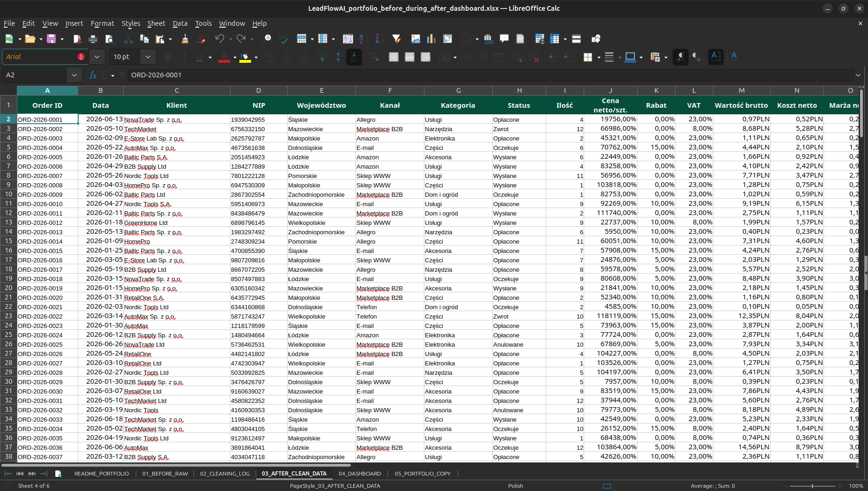868x491 pixels.
Task: Click the Undo arrow
Action: click(220, 39)
